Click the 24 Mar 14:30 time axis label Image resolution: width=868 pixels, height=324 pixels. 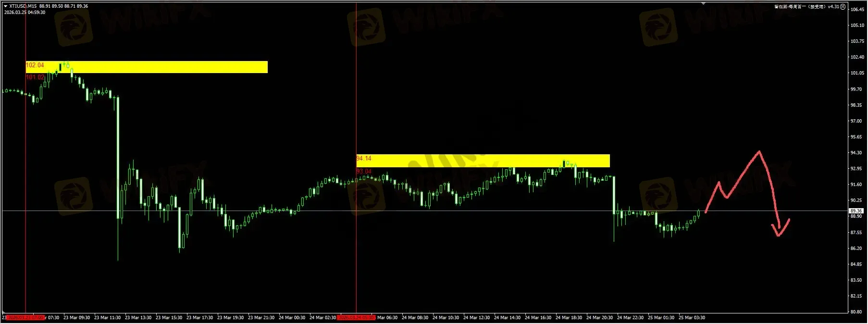[507, 318]
